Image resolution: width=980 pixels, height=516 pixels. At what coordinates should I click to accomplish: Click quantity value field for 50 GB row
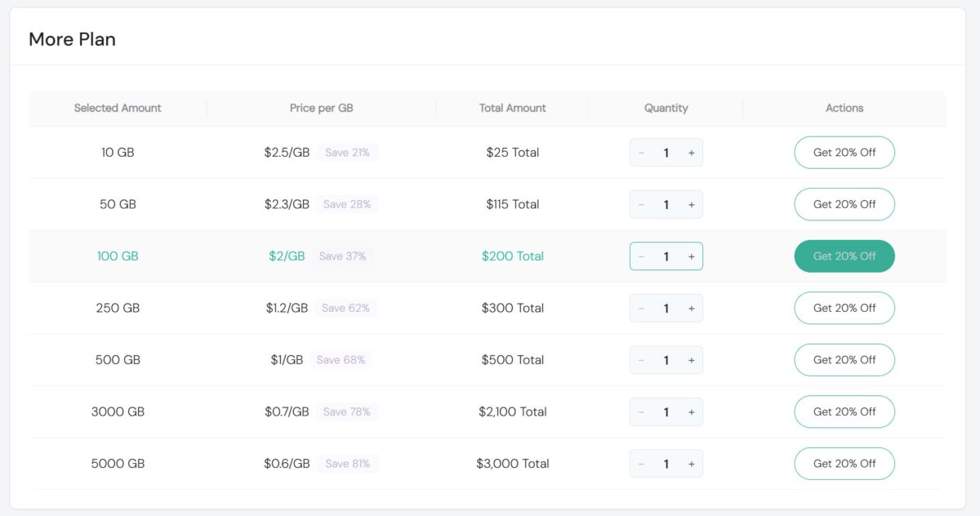[666, 204]
